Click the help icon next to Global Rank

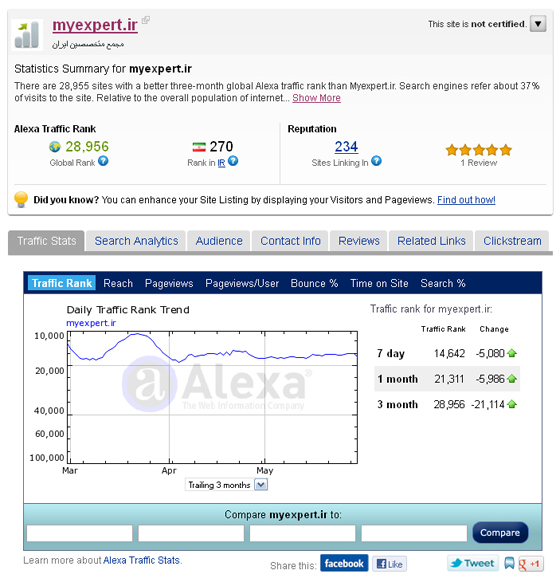coord(103,161)
